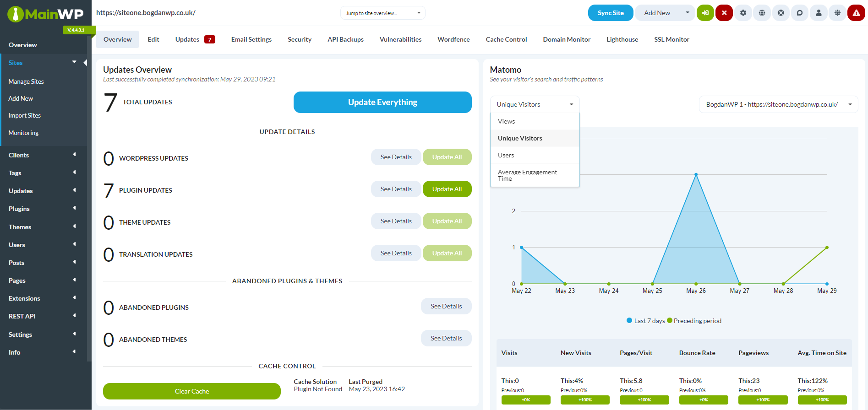Click the Updates tab's red 7 badge
The width and height of the screenshot is (868, 410).
(210, 39)
